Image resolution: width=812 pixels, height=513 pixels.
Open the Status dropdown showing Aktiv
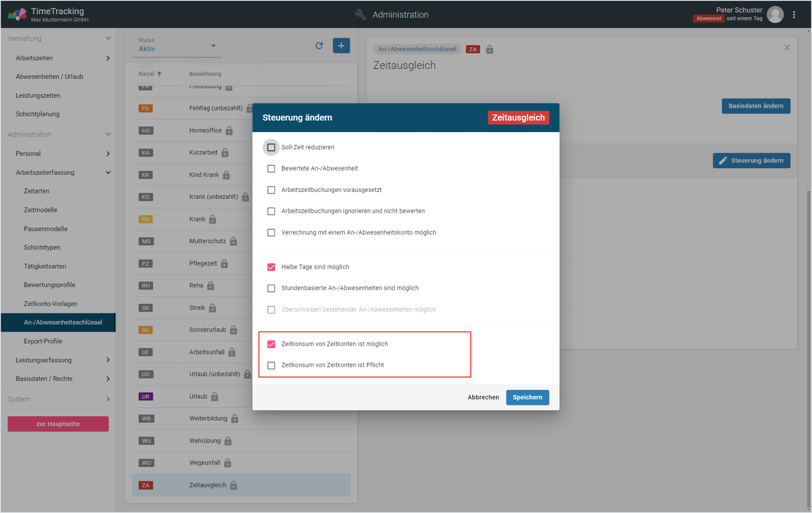point(177,46)
